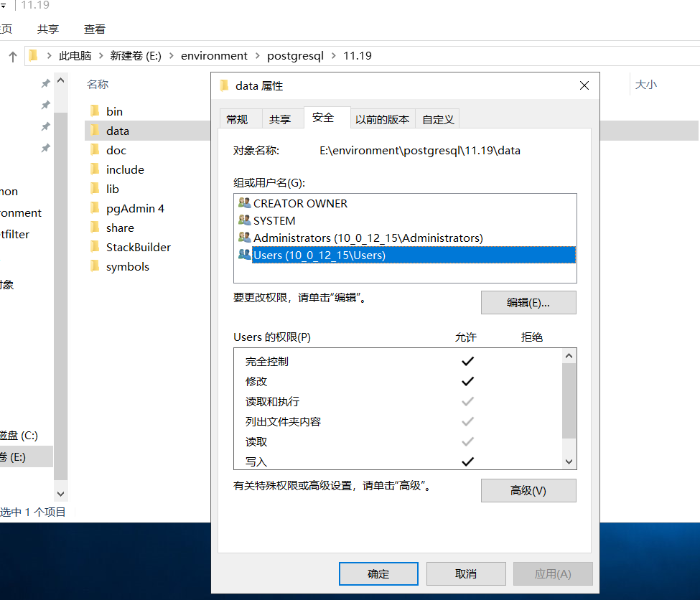Viewport: 700px width, 600px height.
Task: Click the second quick access pin icon
Action: (45, 105)
